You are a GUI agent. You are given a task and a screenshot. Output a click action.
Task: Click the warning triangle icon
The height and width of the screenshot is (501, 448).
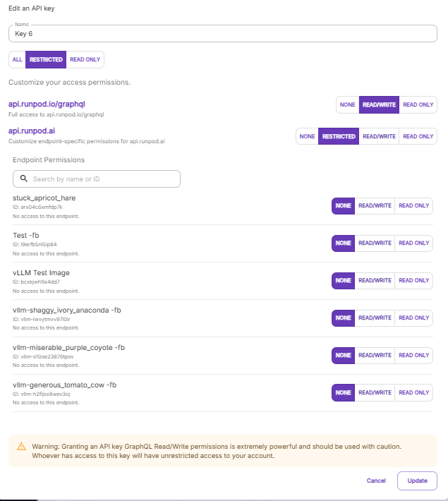21,446
